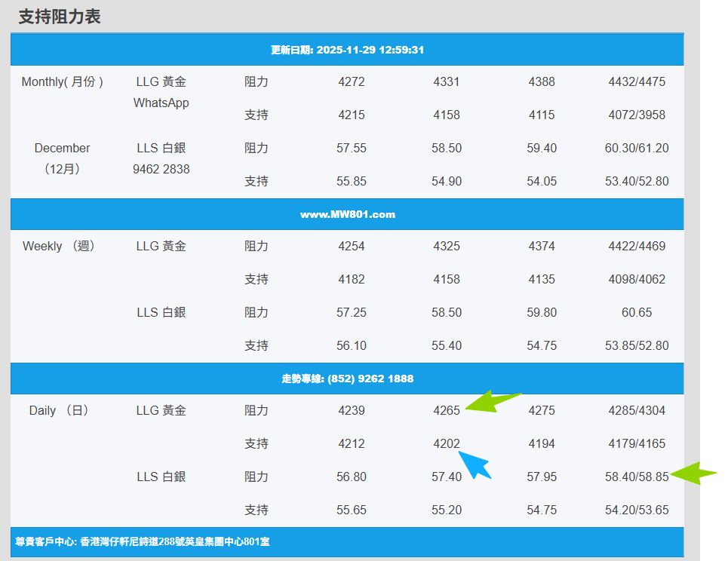Click the blue arrow below 4202
This screenshot has width=728, height=561.
(475, 464)
